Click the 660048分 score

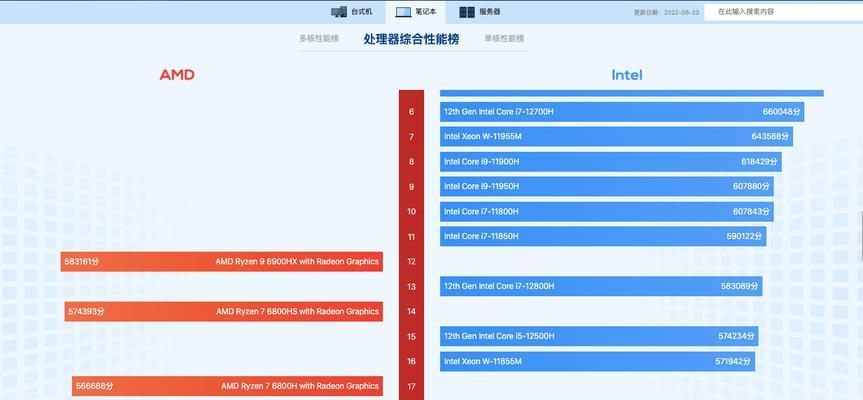tap(781, 112)
